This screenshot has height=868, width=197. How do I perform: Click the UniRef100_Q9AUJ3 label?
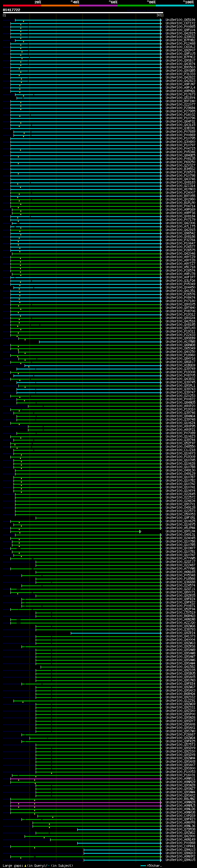[x=180, y=850]
